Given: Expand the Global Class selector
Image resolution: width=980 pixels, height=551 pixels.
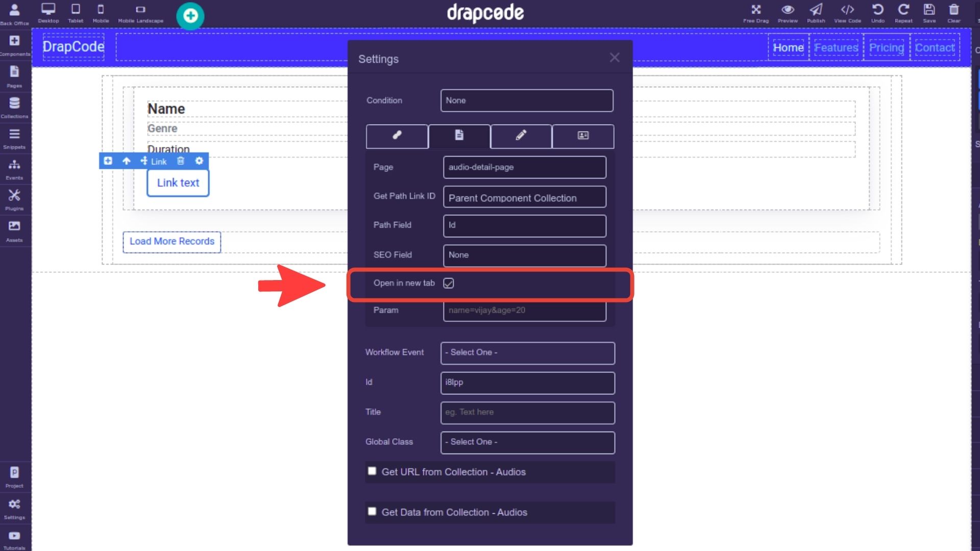Looking at the screenshot, I should (527, 441).
